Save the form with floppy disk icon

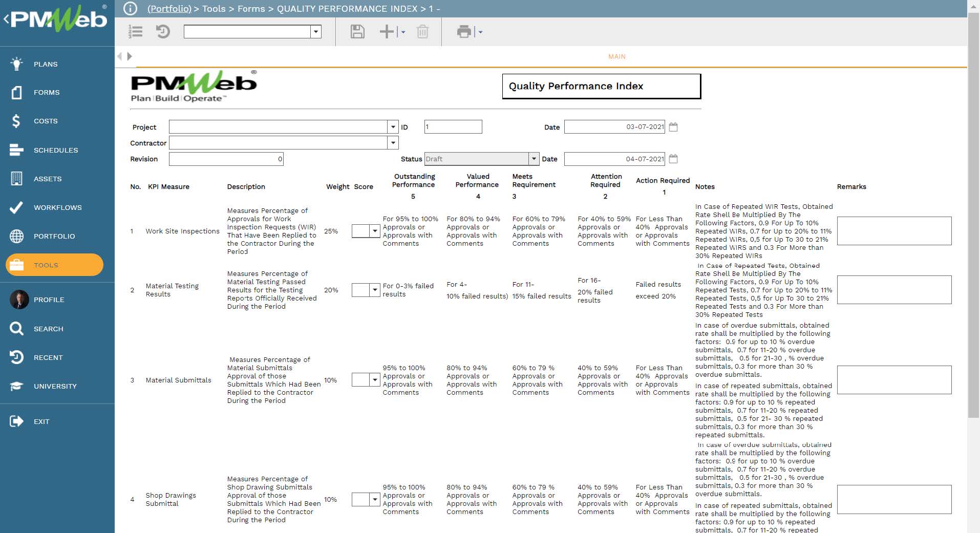click(357, 32)
